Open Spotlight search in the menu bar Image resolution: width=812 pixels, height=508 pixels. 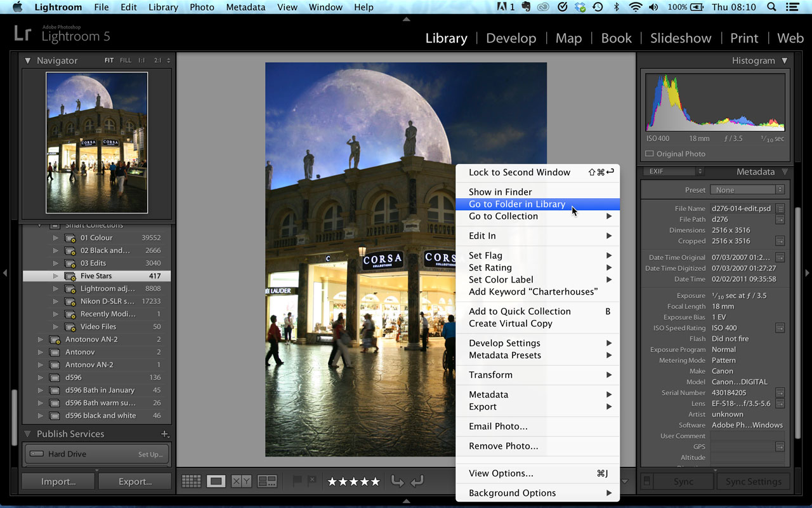[x=771, y=7]
